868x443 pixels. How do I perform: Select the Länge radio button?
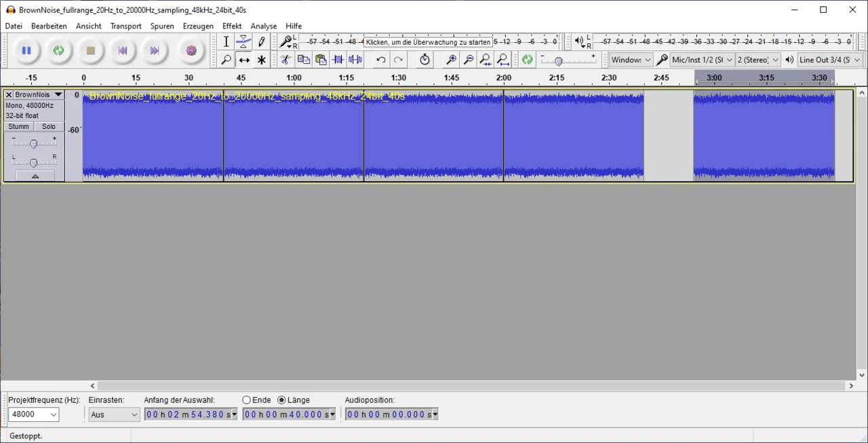point(282,400)
